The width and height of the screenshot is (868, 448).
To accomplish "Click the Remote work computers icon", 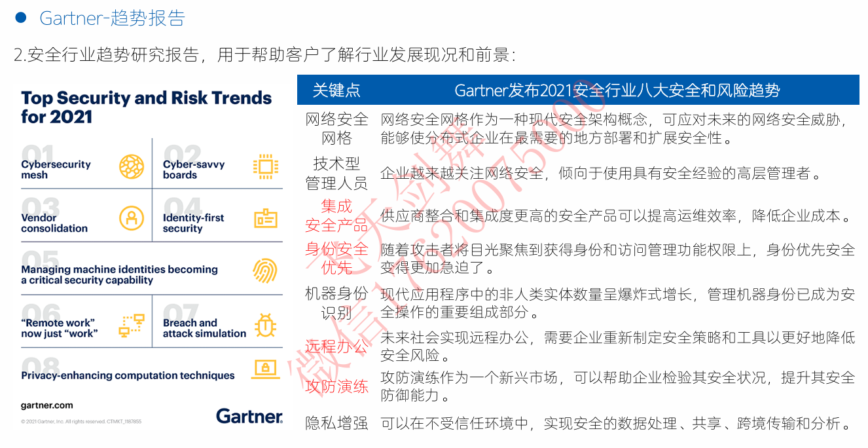I will pyautogui.click(x=132, y=326).
